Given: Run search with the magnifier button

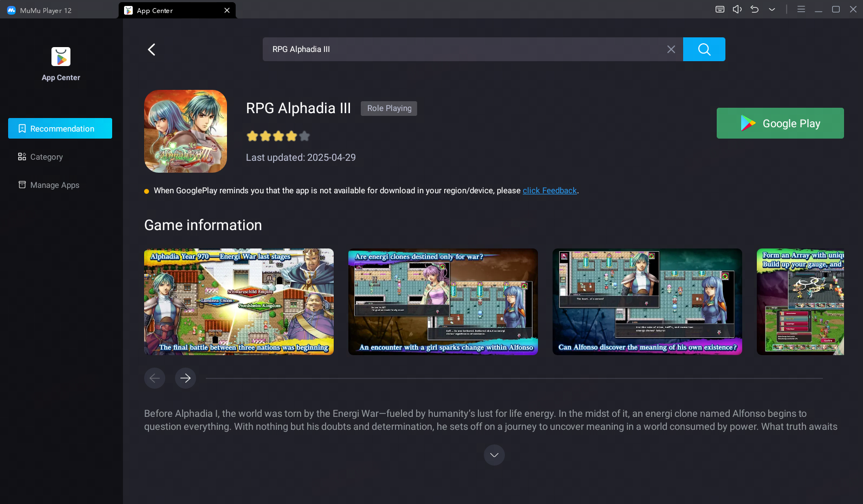Looking at the screenshot, I should [x=704, y=49].
